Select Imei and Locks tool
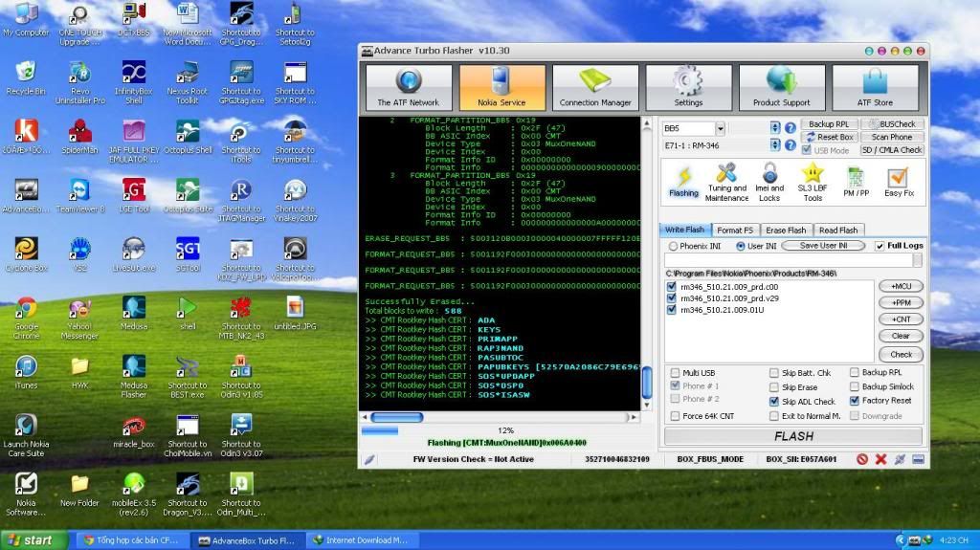The height and width of the screenshot is (550, 980). [769, 182]
